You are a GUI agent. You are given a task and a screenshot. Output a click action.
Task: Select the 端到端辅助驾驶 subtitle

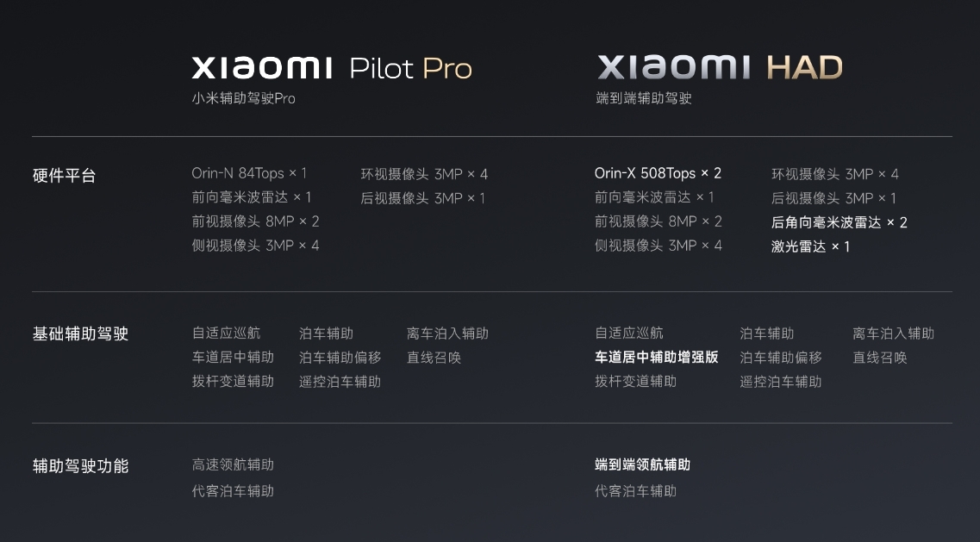coord(643,98)
